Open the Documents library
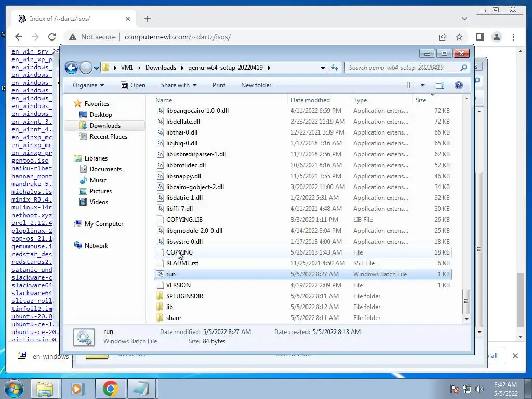532x399 pixels. point(105,169)
